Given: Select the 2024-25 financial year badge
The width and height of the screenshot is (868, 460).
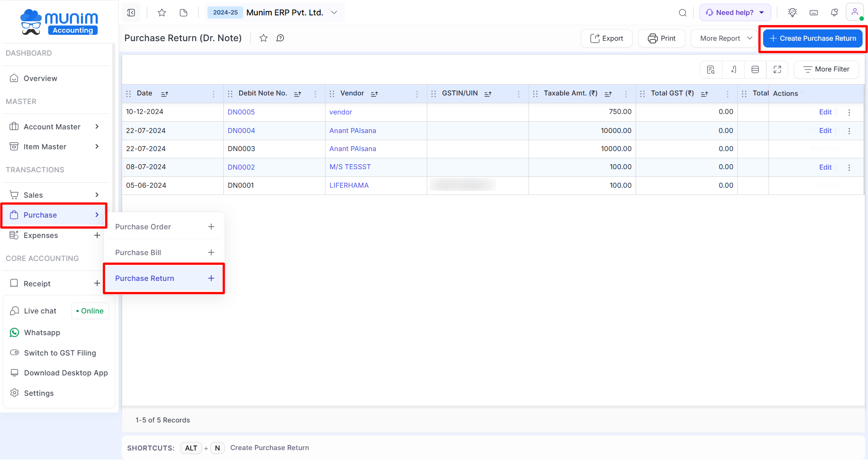Looking at the screenshot, I should [x=225, y=13].
